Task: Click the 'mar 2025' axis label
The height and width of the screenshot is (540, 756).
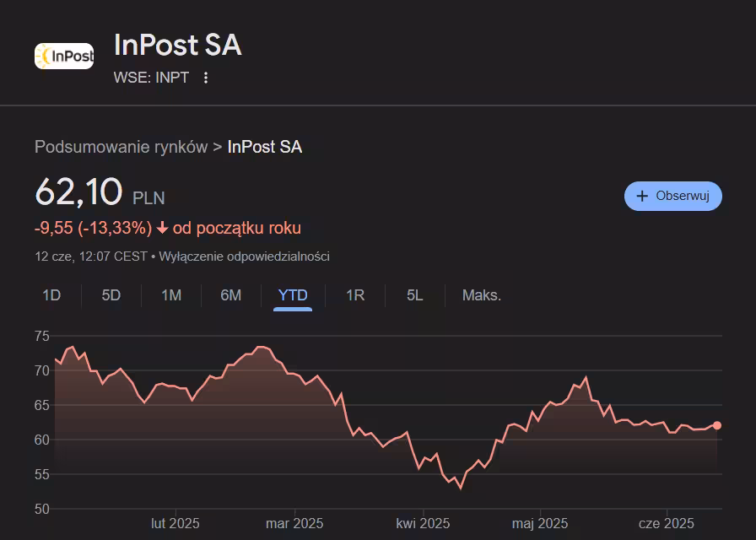Action: pos(294,523)
